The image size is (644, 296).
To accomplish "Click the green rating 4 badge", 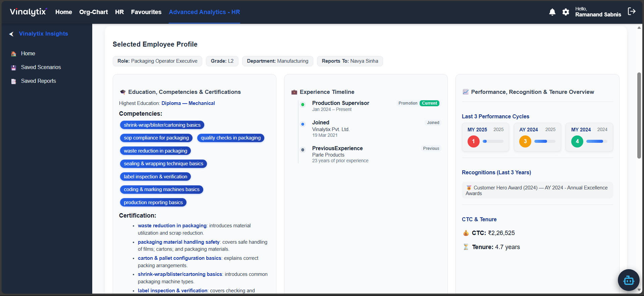I will pos(577,141).
